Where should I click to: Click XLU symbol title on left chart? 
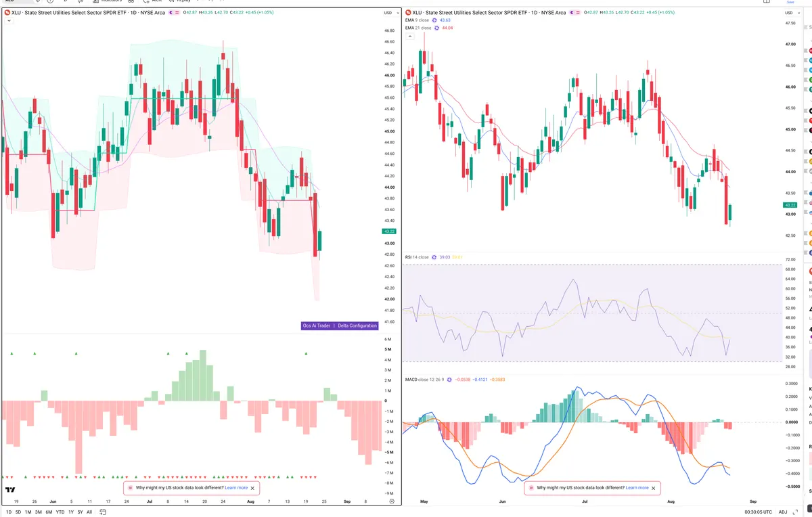tap(89, 13)
